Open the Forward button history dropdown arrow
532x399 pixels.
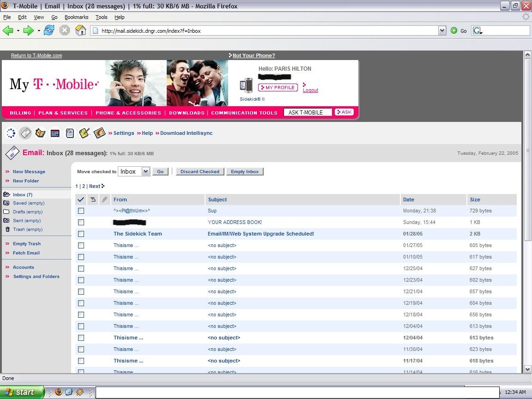click(39, 30)
